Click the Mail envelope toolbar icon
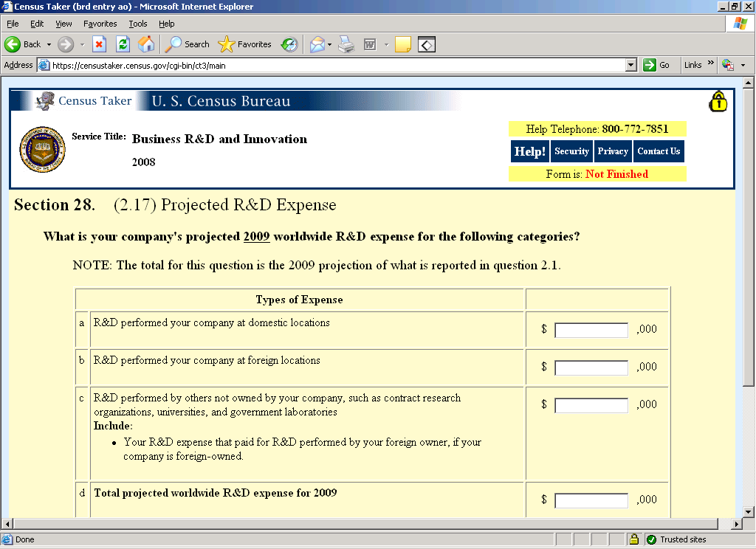Image resolution: width=756 pixels, height=549 pixels. pos(317,44)
